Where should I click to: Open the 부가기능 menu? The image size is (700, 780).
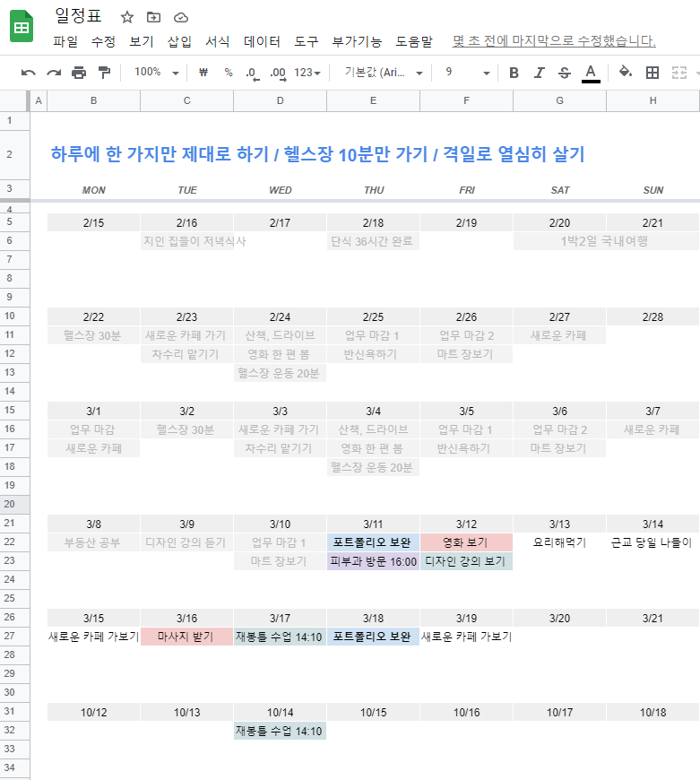357,41
